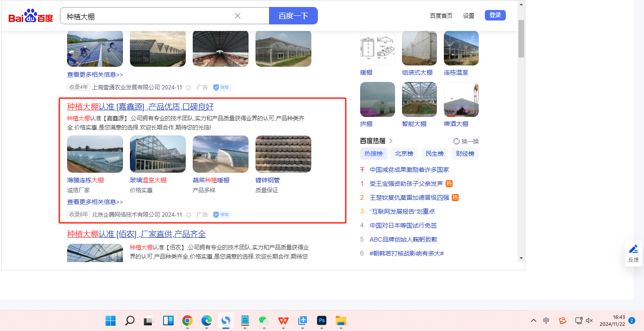Screen dimensions: 644x331
Task: Click the 换一换 refresh icon
Action: pos(457,141)
